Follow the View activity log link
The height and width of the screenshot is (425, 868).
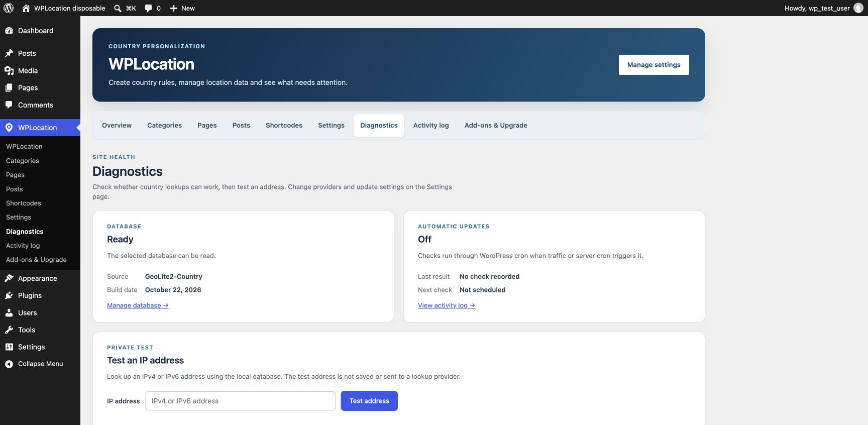(x=447, y=305)
